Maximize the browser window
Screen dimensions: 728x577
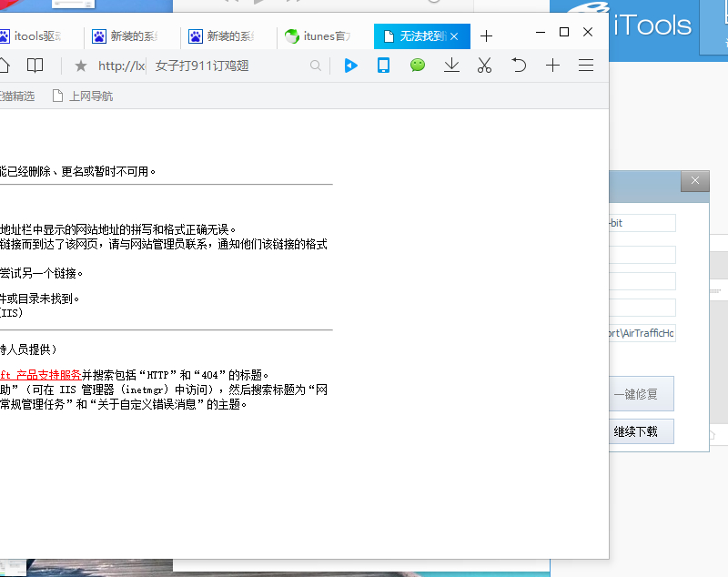564,32
